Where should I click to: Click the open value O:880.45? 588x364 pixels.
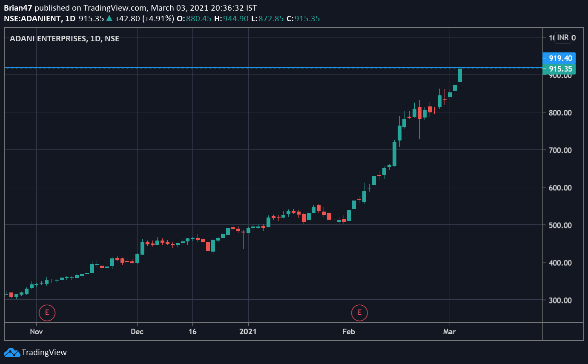[194, 19]
